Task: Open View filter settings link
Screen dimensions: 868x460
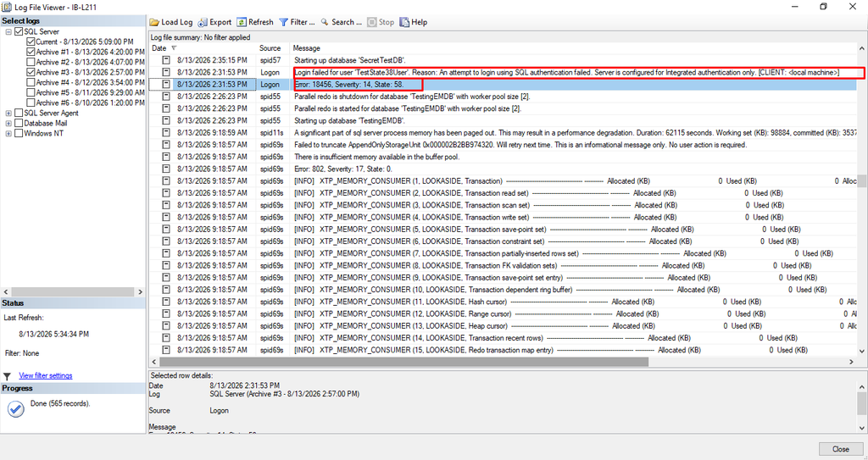Action: point(46,376)
